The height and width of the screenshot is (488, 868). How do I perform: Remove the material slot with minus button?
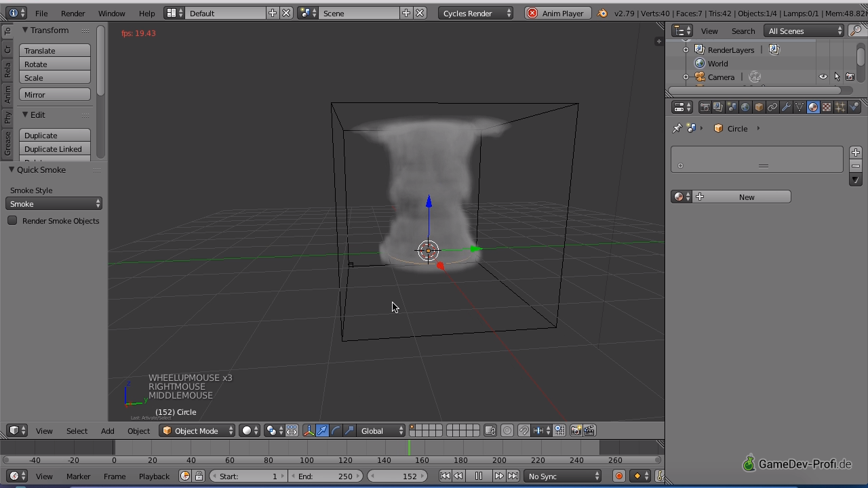[x=856, y=166]
